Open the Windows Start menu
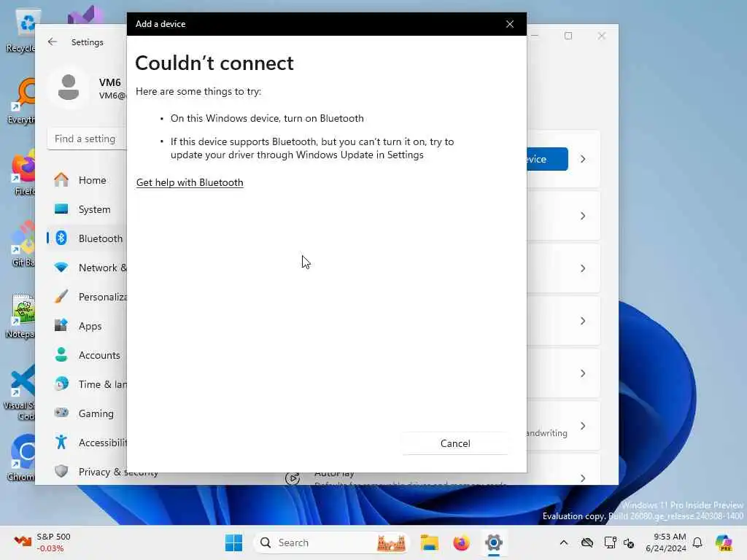Screen dimensions: 747x560 (x=233, y=542)
